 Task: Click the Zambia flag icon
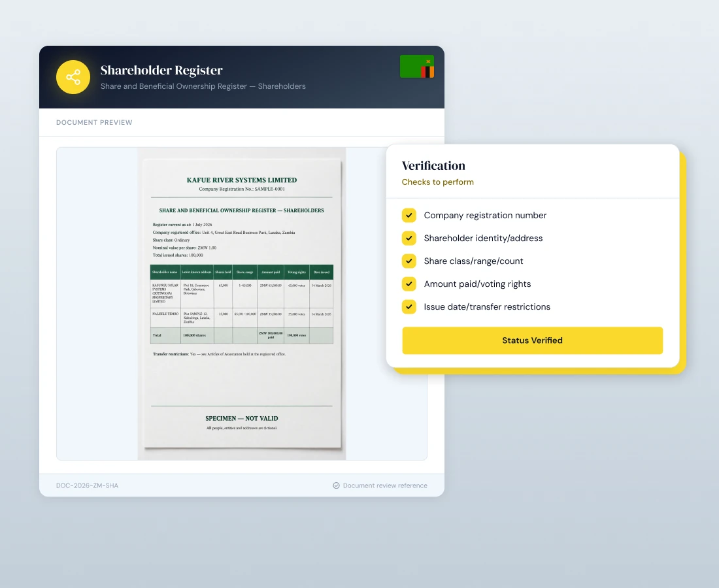click(417, 67)
